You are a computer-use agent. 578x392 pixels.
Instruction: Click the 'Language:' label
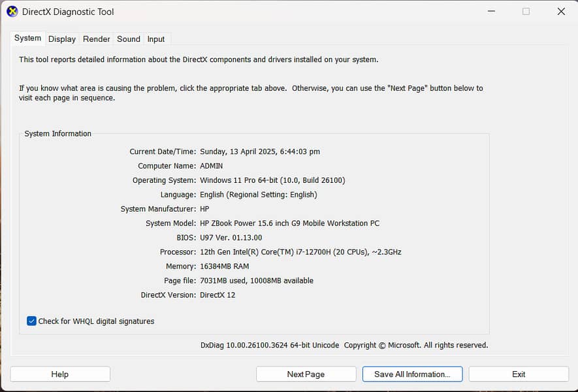click(178, 195)
